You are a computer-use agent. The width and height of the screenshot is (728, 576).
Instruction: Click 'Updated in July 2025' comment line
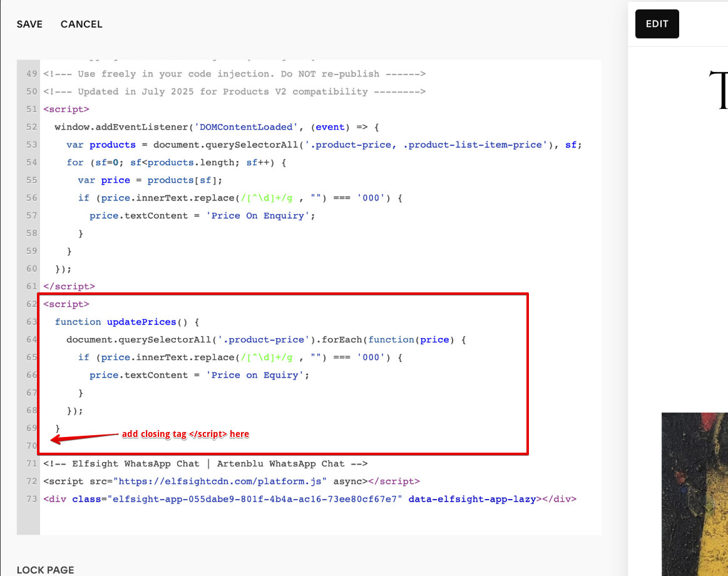click(235, 91)
